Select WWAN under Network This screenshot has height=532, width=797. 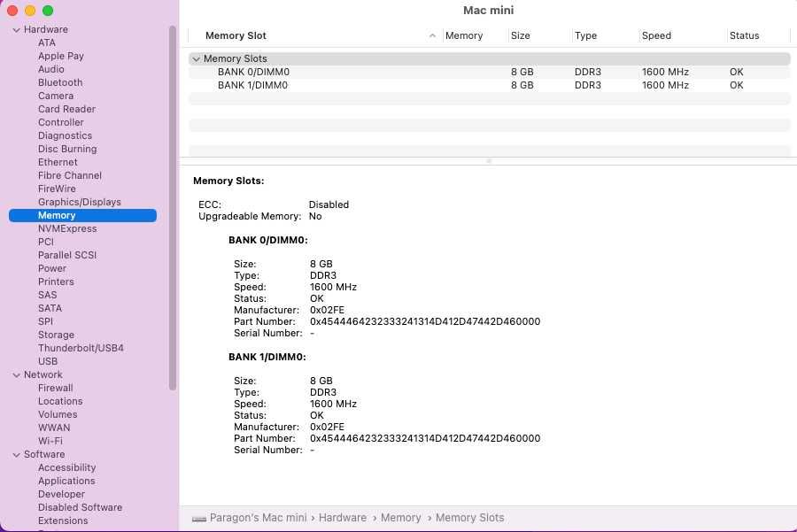click(x=54, y=428)
